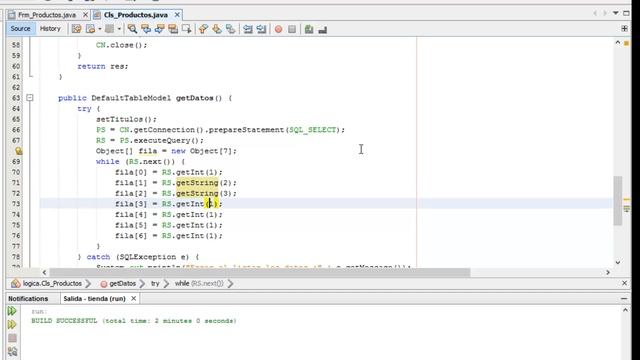Click the horizontal scrollbar left arrow
The width and height of the screenshot is (640, 360).
pyautogui.click(x=44, y=272)
